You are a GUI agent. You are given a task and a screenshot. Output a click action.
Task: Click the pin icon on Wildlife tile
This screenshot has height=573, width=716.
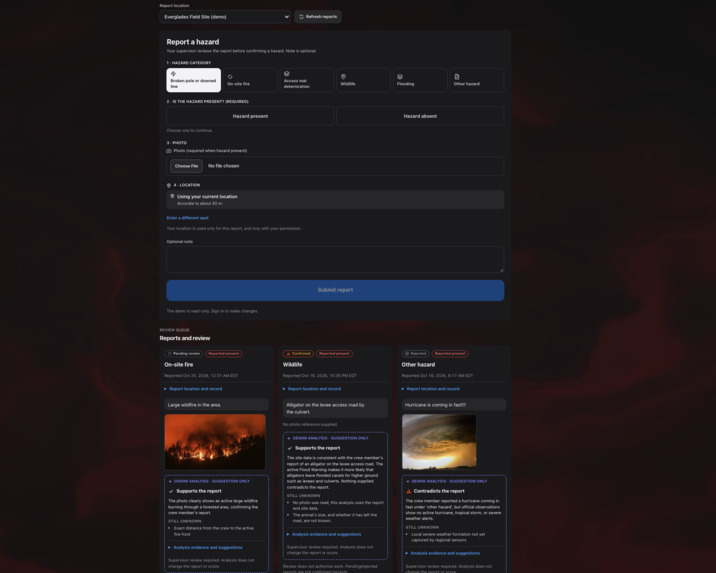[x=343, y=77]
